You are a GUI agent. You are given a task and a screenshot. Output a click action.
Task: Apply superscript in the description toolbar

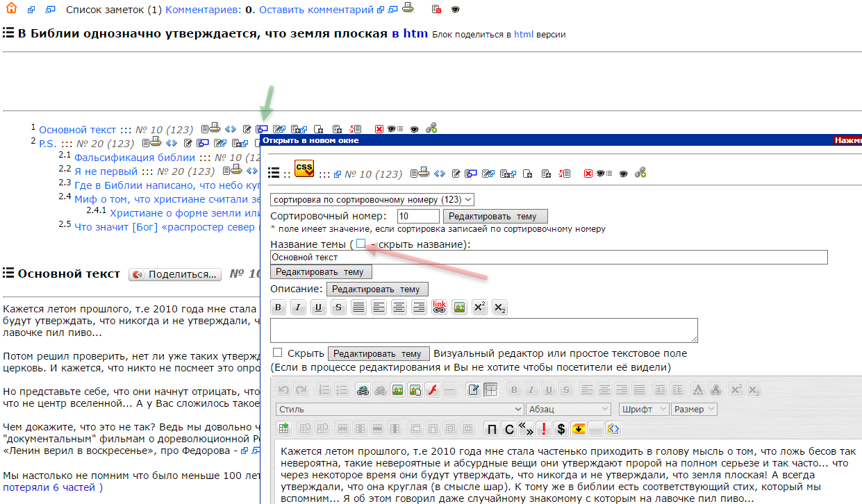pos(479,308)
